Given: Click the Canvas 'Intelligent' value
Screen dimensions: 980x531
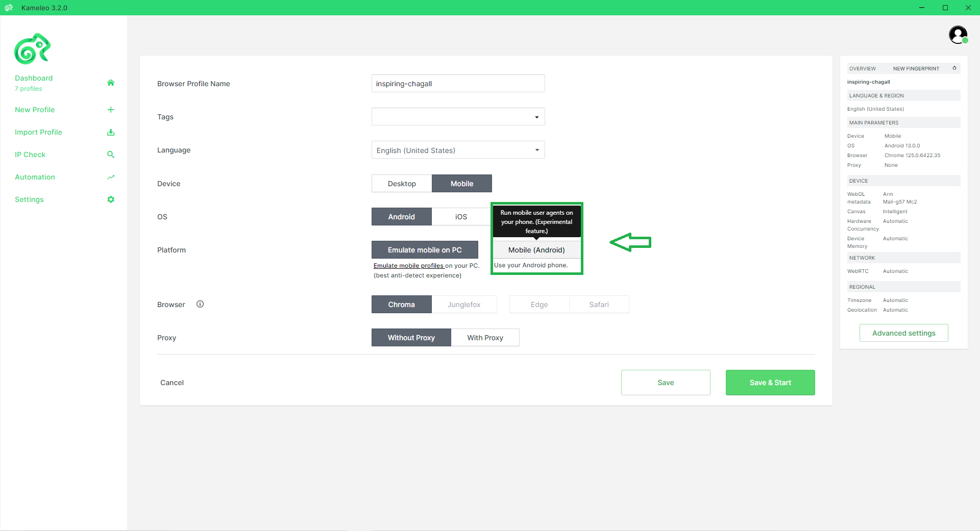Looking at the screenshot, I should pyautogui.click(x=895, y=212).
